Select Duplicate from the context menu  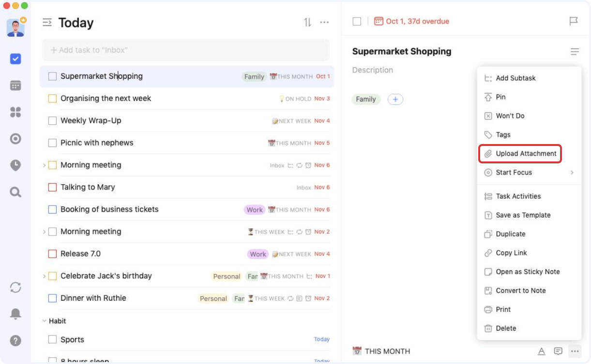click(510, 234)
